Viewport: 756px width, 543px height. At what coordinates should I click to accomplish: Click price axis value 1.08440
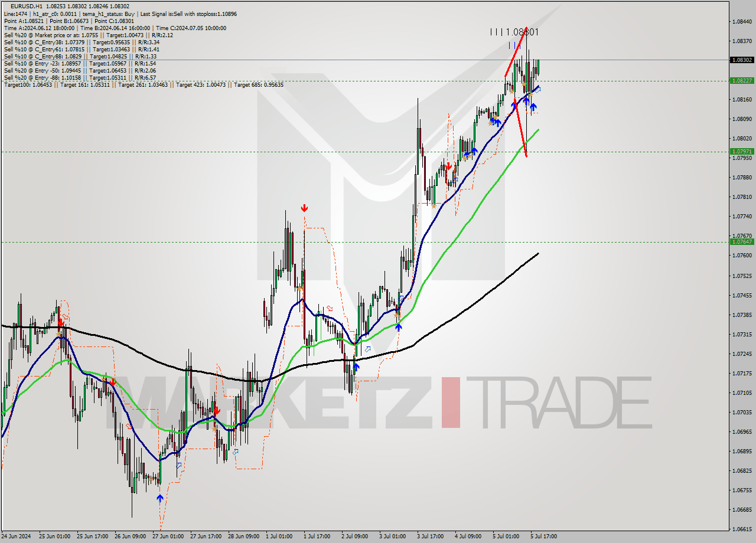[x=742, y=21]
